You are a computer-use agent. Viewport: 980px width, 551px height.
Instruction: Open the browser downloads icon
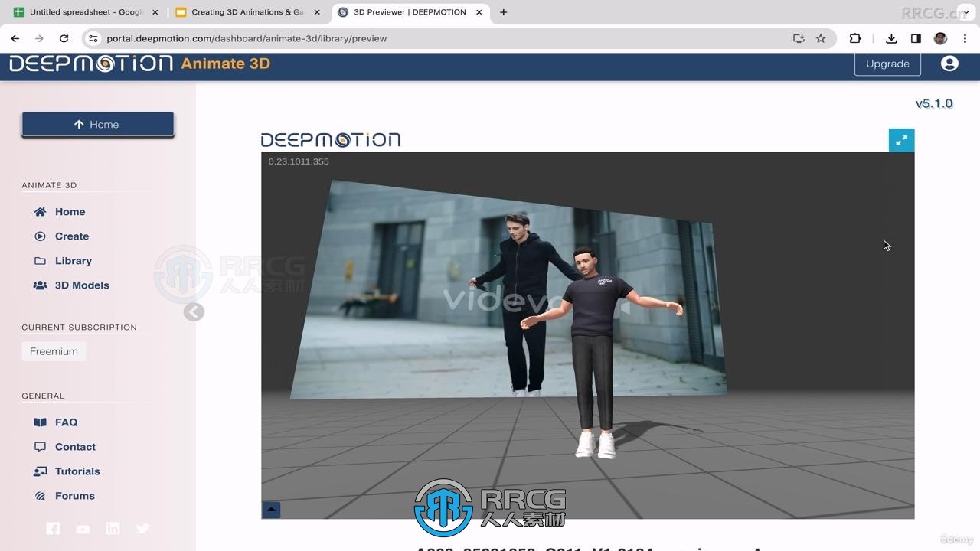pyautogui.click(x=891, y=38)
